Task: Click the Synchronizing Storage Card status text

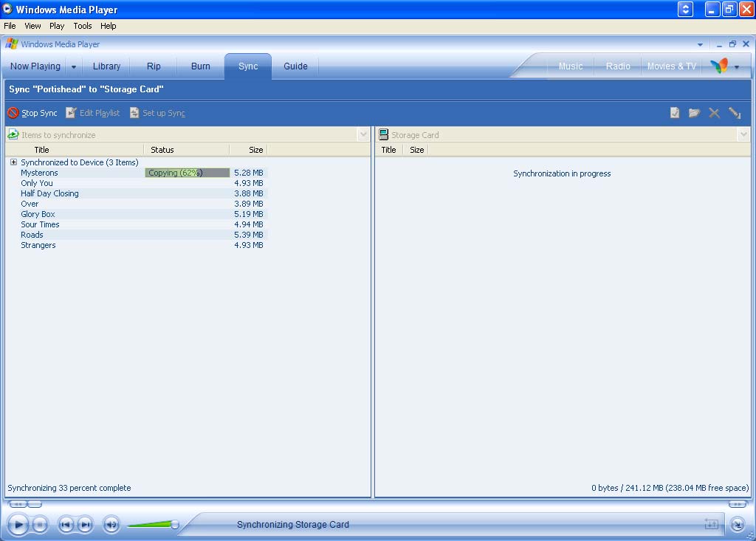Action: pos(292,524)
